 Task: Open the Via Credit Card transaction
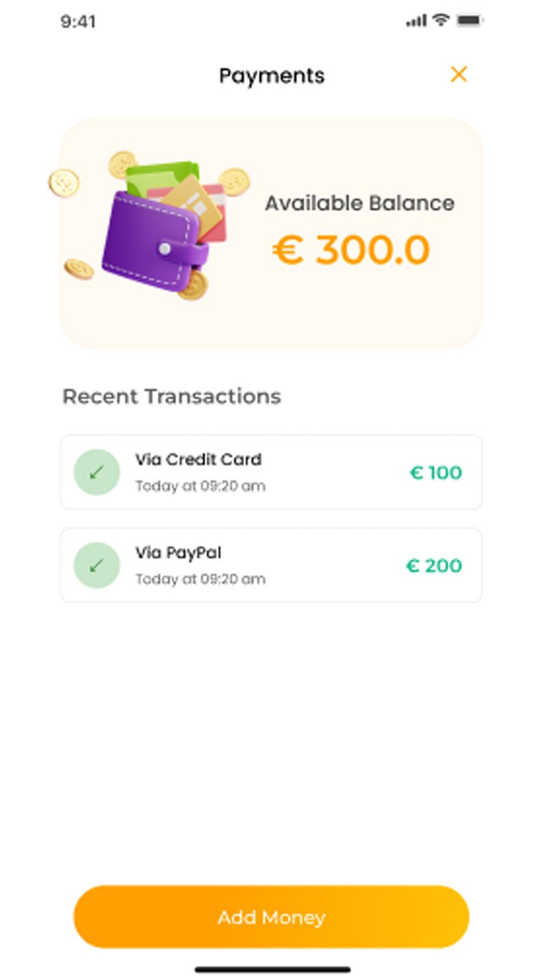271,472
